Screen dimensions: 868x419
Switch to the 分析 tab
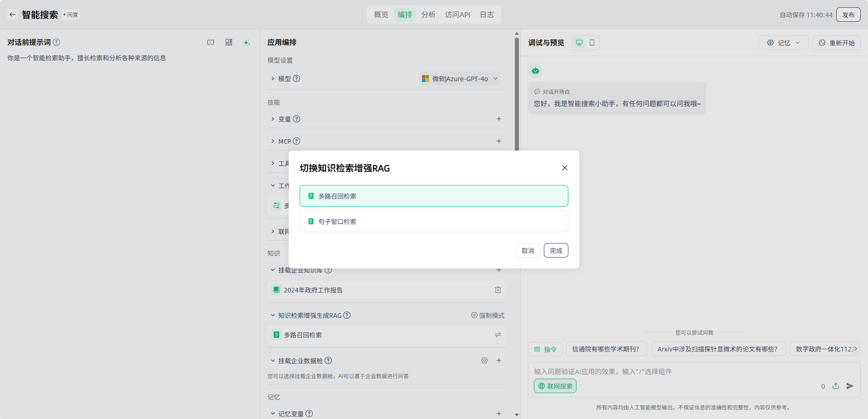[x=428, y=15]
